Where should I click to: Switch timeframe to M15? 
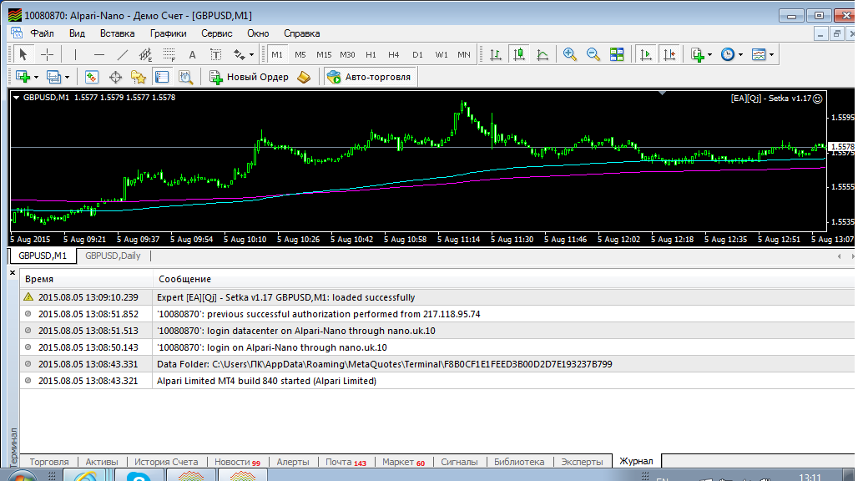click(324, 54)
